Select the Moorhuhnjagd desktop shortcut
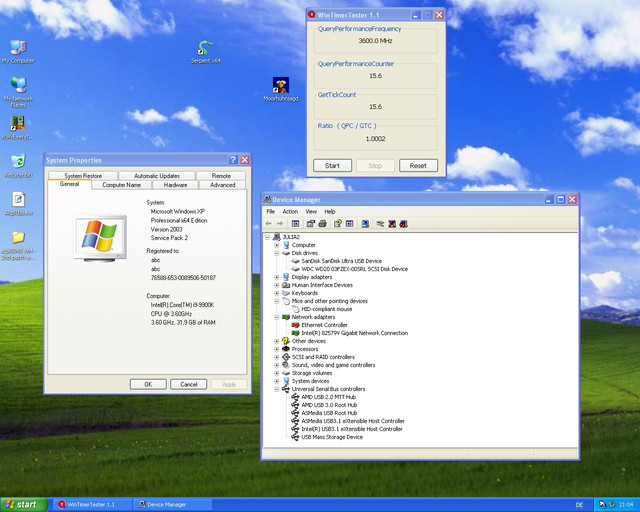This screenshot has width=640, height=512. coord(281,89)
